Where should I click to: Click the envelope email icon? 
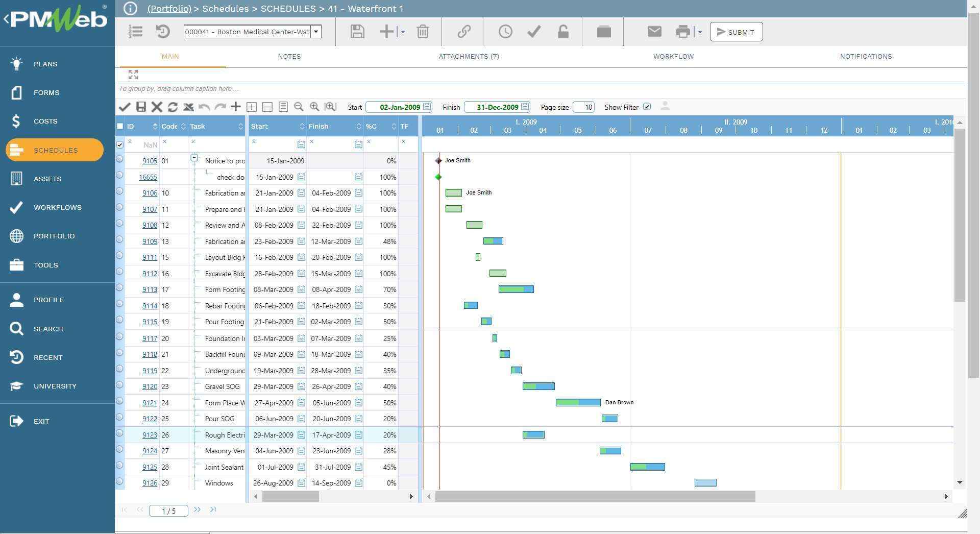(654, 32)
